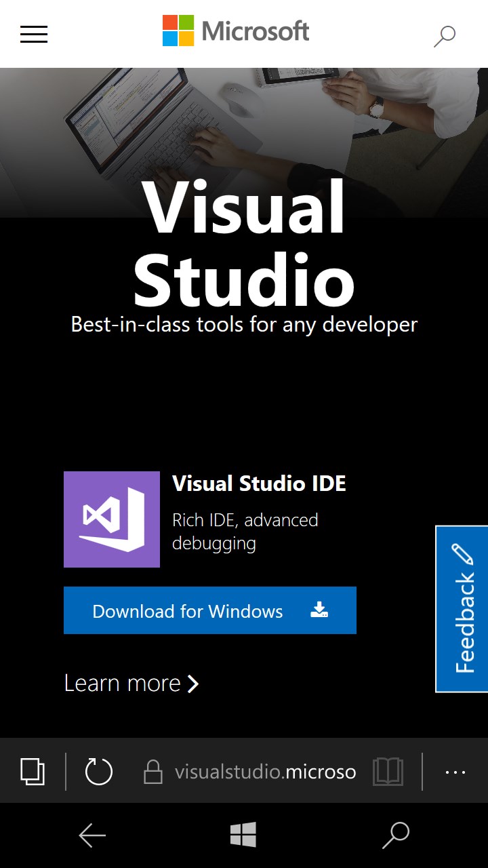Tap the phone back arrow

pos(92,835)
